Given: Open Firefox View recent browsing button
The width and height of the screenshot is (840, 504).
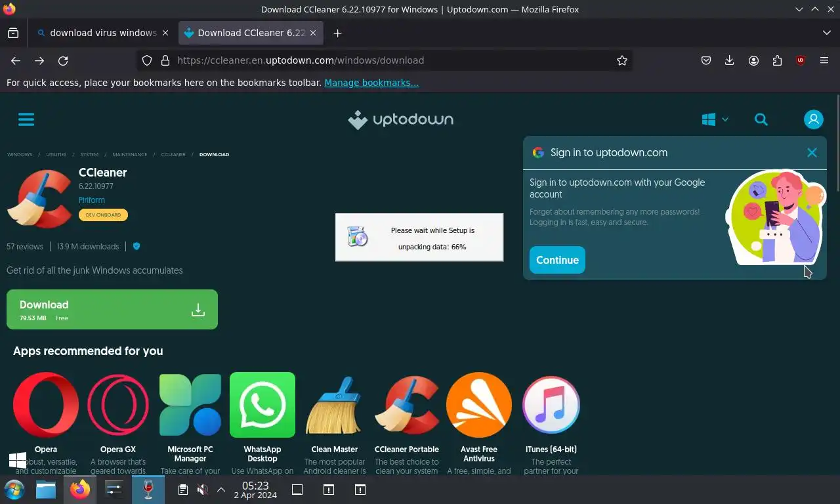Looking at the screenshot, I should [x=13, y=33].
